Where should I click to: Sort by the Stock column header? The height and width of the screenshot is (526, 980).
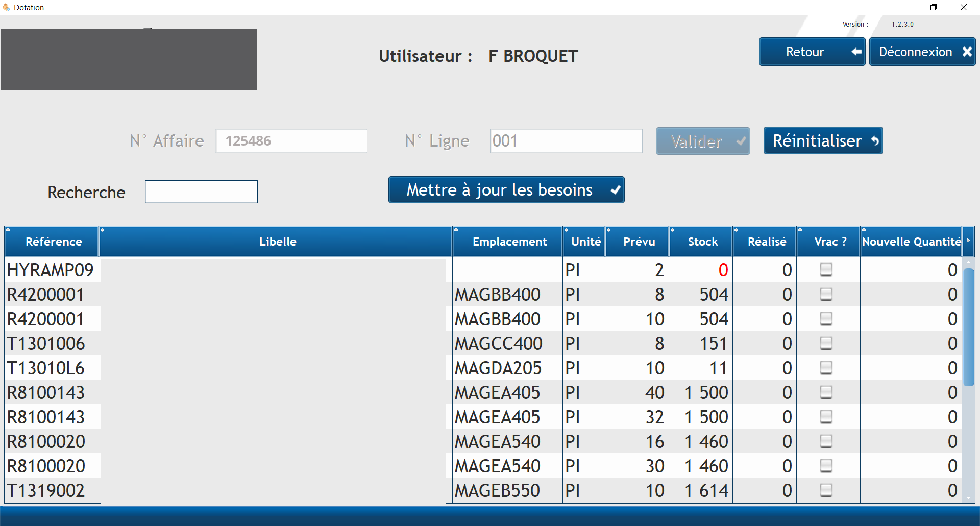click(x=701, y=242)
